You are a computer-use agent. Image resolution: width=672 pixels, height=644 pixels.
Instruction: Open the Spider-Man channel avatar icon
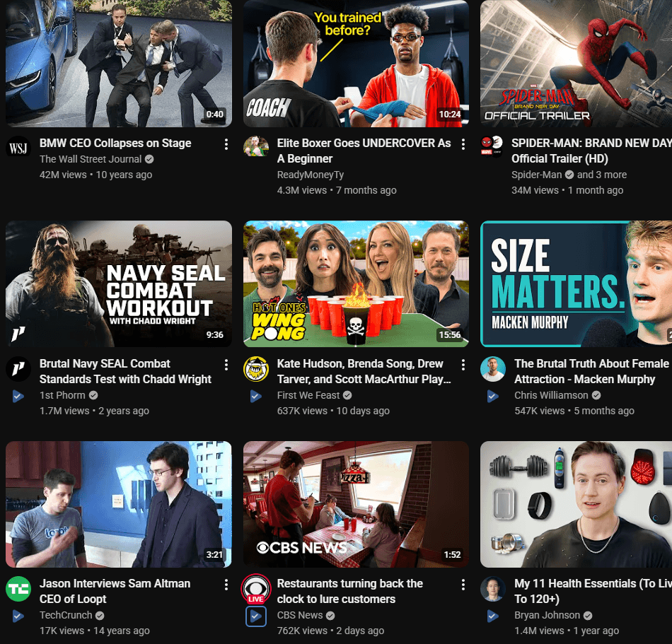pos(492,147)
